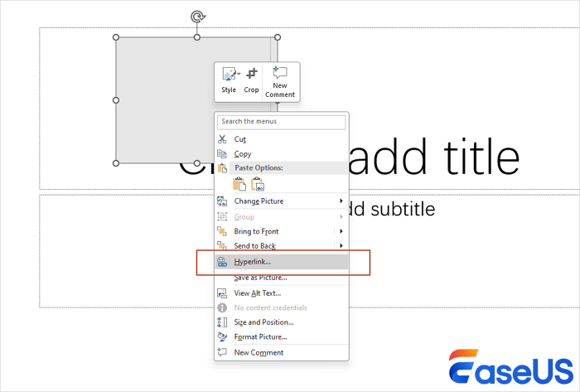580x392 pixels.
Task: Click the add title placeholder text
Action: pos(434,156)
